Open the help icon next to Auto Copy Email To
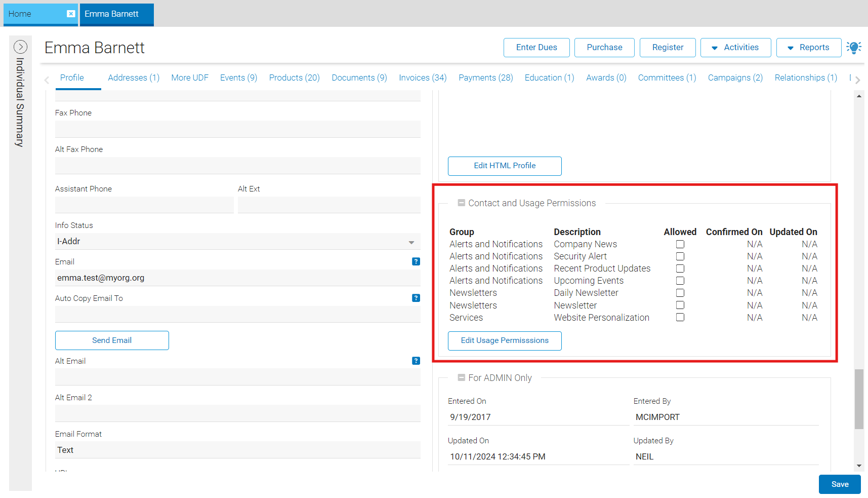 [x=416, y=298]
